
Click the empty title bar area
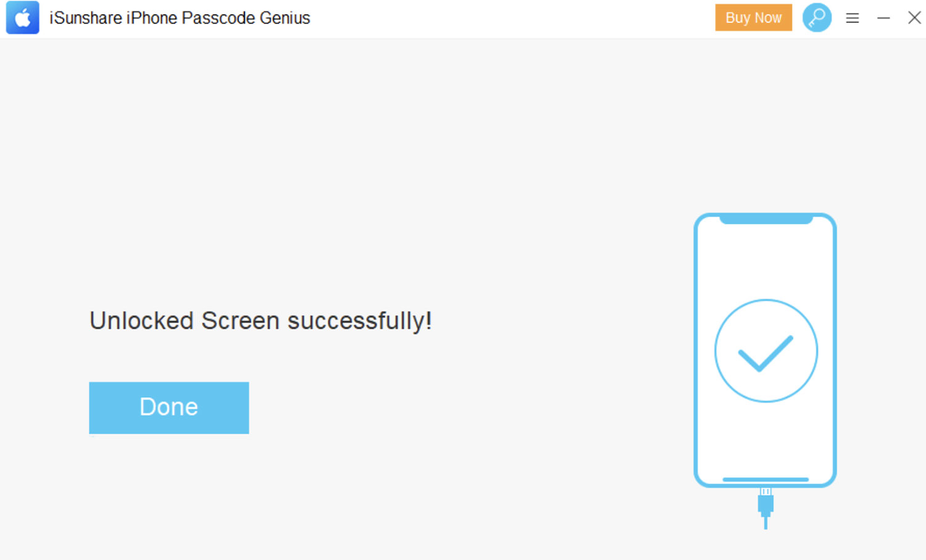click(x=512, y=18)
